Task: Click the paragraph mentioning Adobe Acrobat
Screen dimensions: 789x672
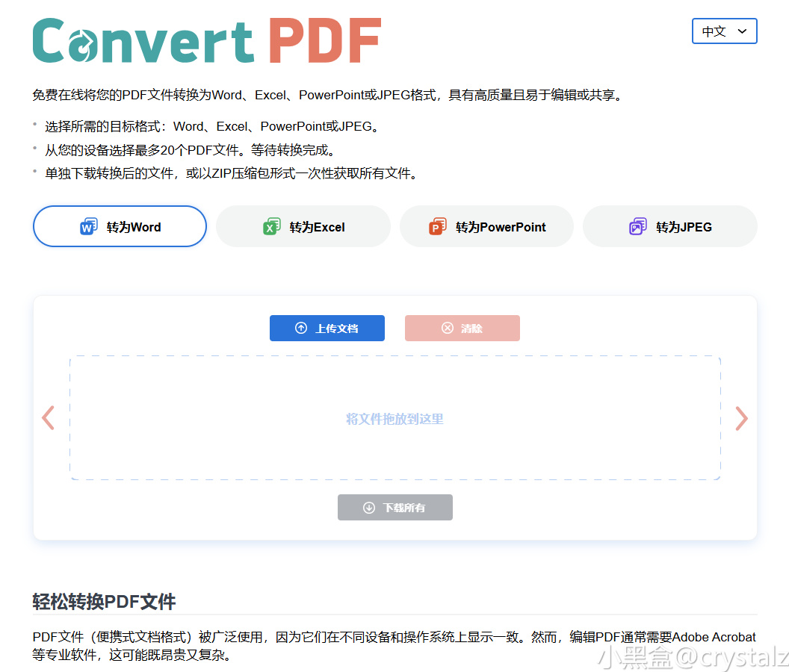Action: pos(394,646)
